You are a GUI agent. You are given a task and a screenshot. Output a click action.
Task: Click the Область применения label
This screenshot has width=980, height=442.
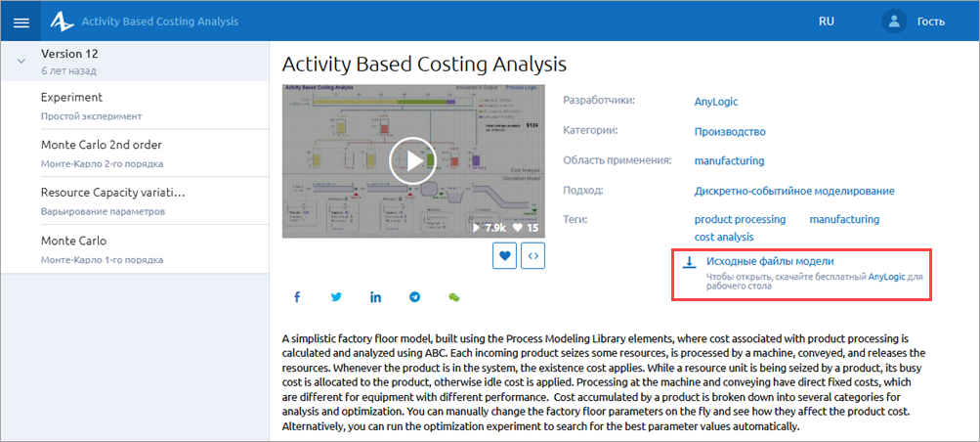617,160
